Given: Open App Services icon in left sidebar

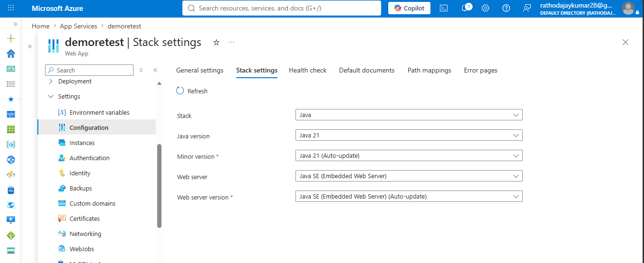Looking at the screenshot, I should pos(11,114).
